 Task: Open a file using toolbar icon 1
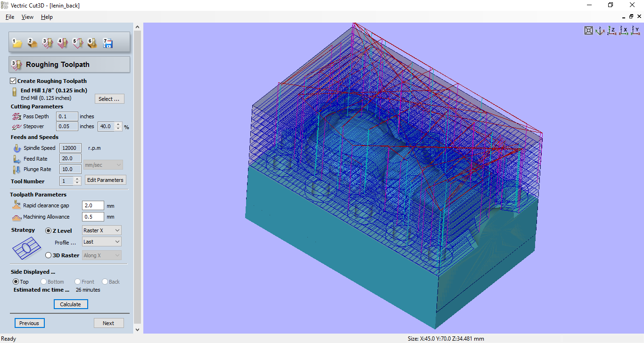coord(17,43)
